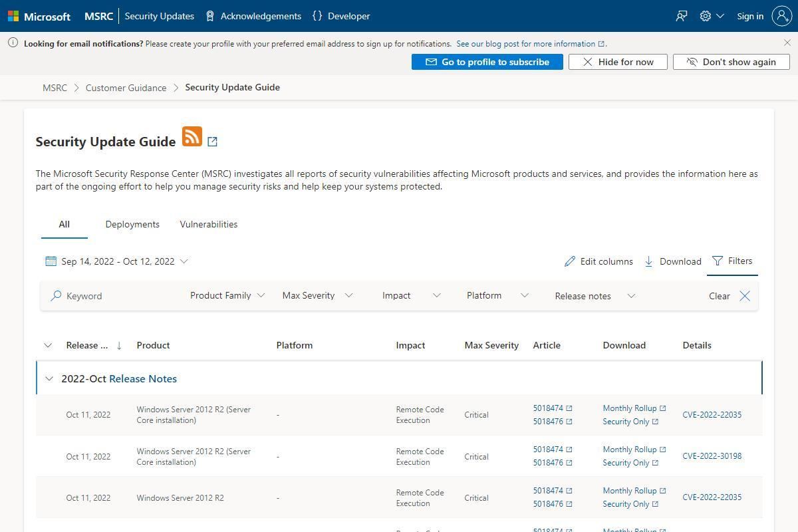Click the Product column header
798x532 pixels.
click(153, 345)
